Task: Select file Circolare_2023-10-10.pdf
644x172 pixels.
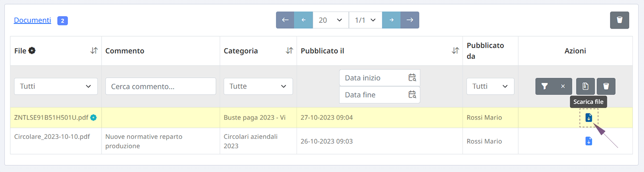Action: [x=52, y=136]
